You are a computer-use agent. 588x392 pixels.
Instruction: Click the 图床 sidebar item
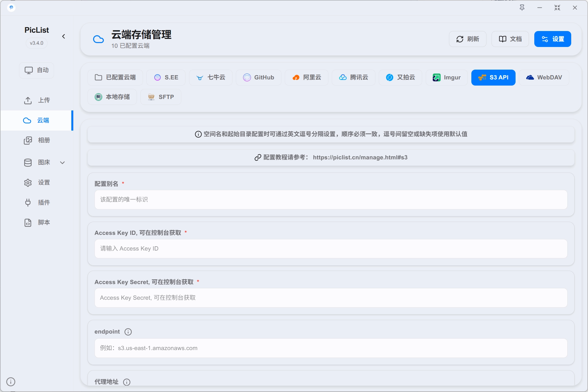(x=37, y=162)
